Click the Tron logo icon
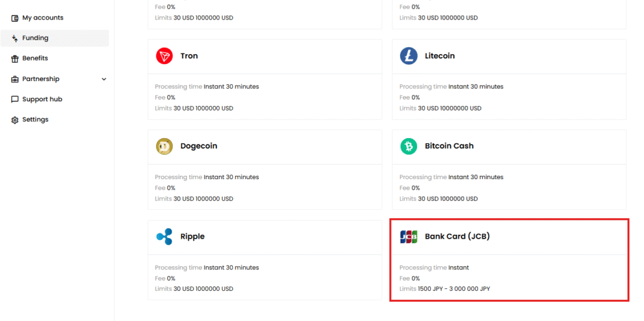The width and height of the screenshot is (644, 321). coord(164,56)
